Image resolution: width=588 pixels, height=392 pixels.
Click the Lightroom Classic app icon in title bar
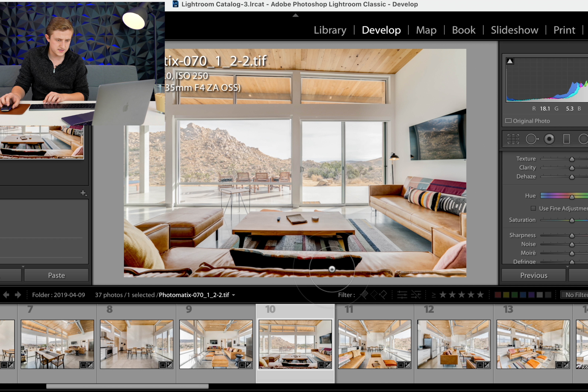click(x=176, y=4)
